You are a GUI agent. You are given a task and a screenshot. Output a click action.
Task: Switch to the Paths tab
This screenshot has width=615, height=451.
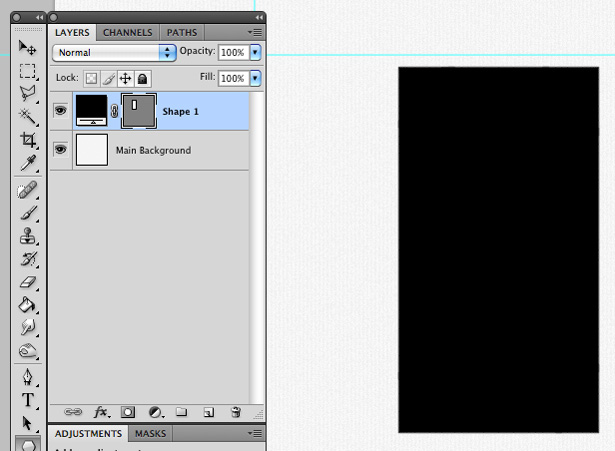(182, 33)
